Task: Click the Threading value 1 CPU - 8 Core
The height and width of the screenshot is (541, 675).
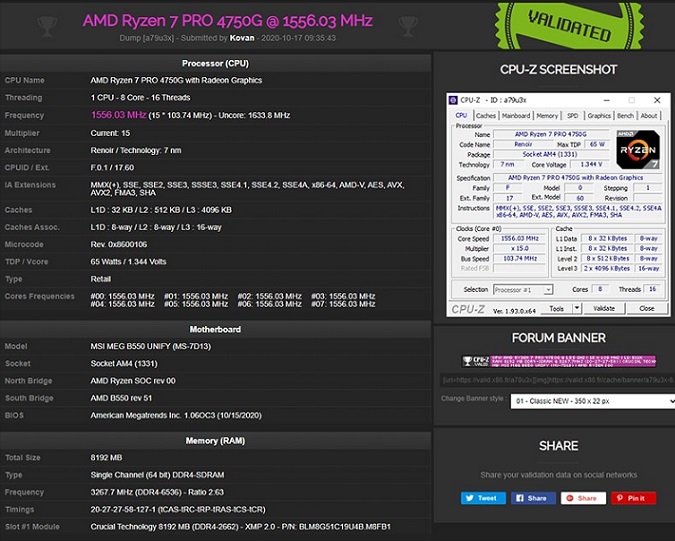Action: click(x=140, y=98)
